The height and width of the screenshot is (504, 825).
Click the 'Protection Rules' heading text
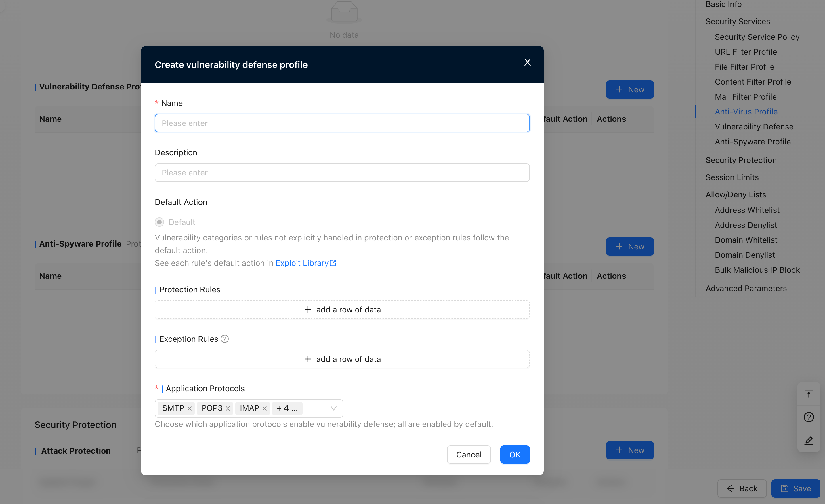coord(190,290)
